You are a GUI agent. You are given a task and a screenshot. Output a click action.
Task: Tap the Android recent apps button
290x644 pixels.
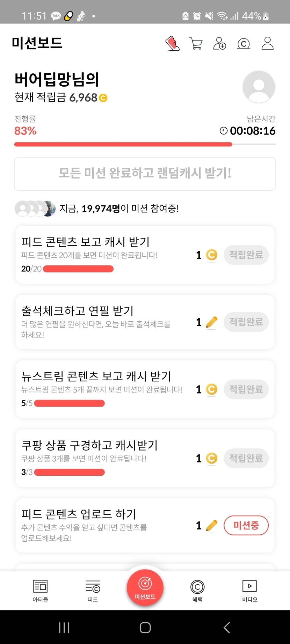point(64,627)
